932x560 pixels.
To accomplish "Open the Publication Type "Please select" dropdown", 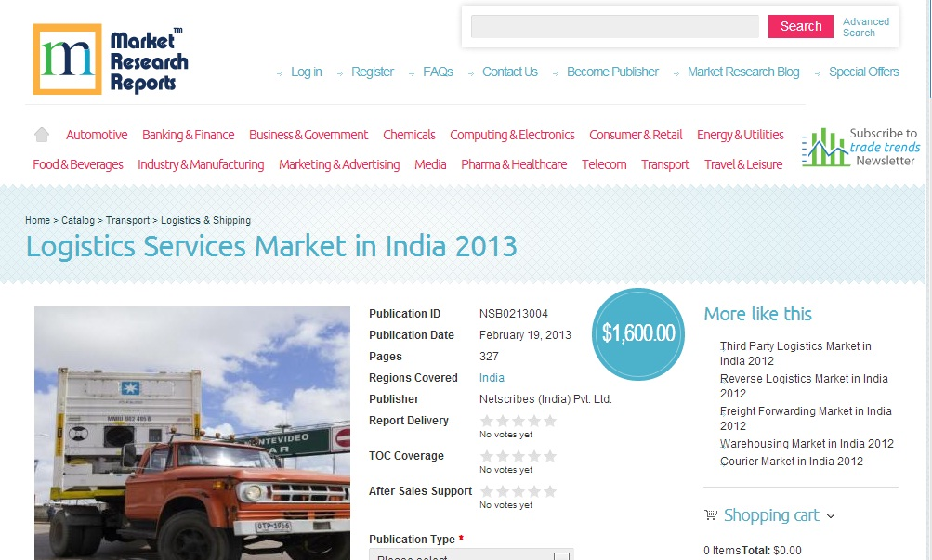I will tap(470, 554).
